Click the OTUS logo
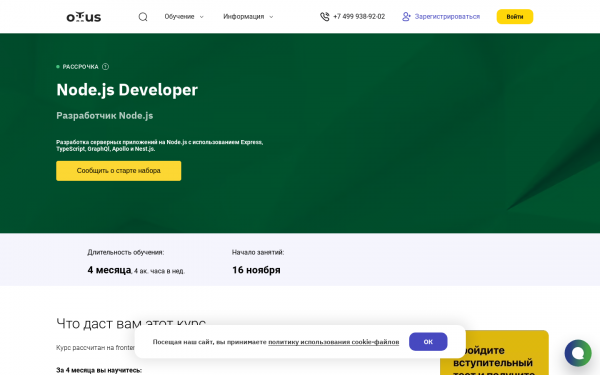The width and height of the screenshot is (600, 375). click(84, 17)
